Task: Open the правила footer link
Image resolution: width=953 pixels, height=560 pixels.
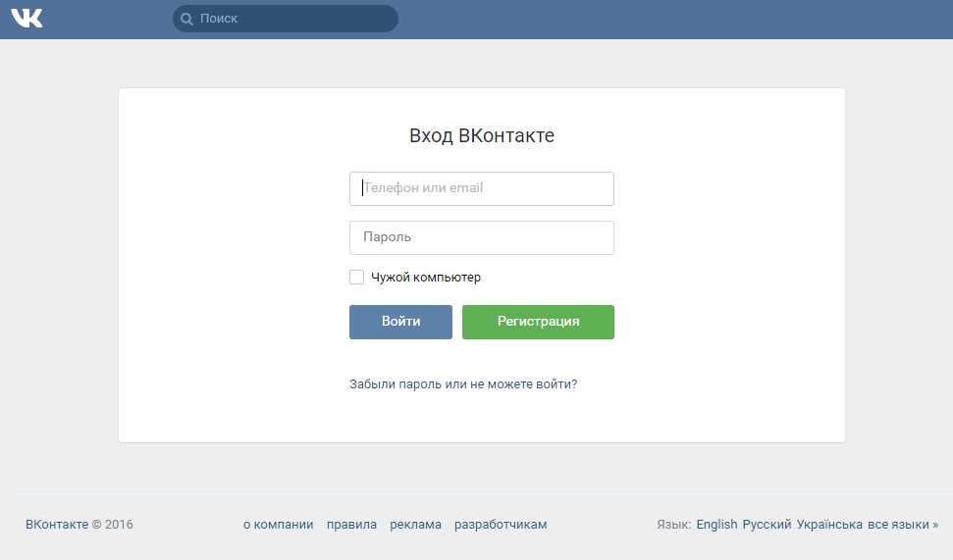Action: tap(351, 525)
